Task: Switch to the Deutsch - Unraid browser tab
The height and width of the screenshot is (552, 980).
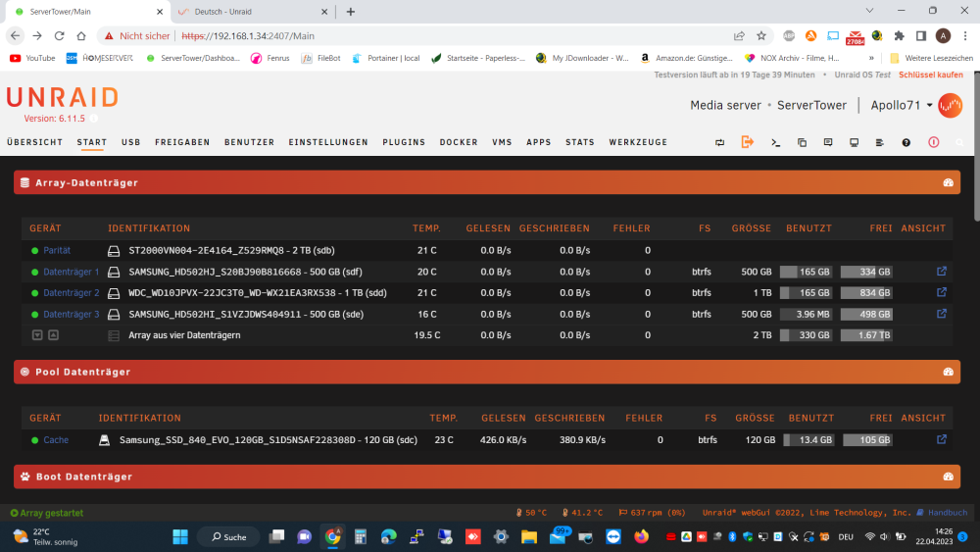Action: coord(252,12)
